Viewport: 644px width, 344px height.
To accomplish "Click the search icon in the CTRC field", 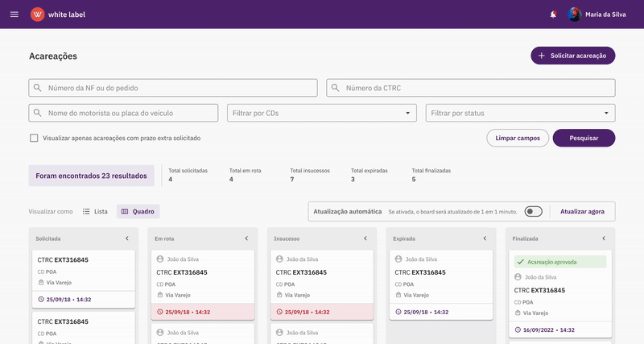I will point(335,88).
